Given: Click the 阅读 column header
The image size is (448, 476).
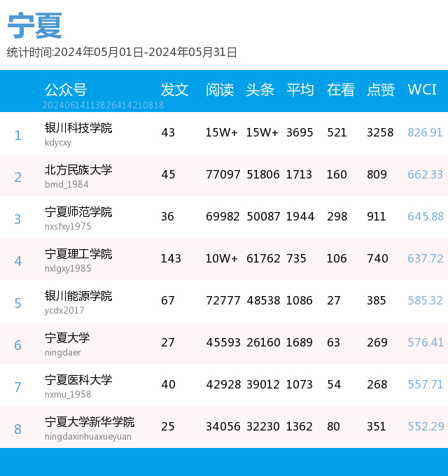Looking at the screenshot, I should click(x=220, y=90).
